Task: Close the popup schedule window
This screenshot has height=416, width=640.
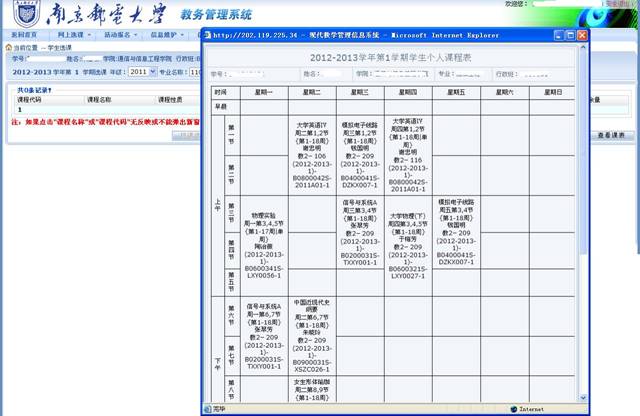Action: pyautogui.click(x=581, y=35)
